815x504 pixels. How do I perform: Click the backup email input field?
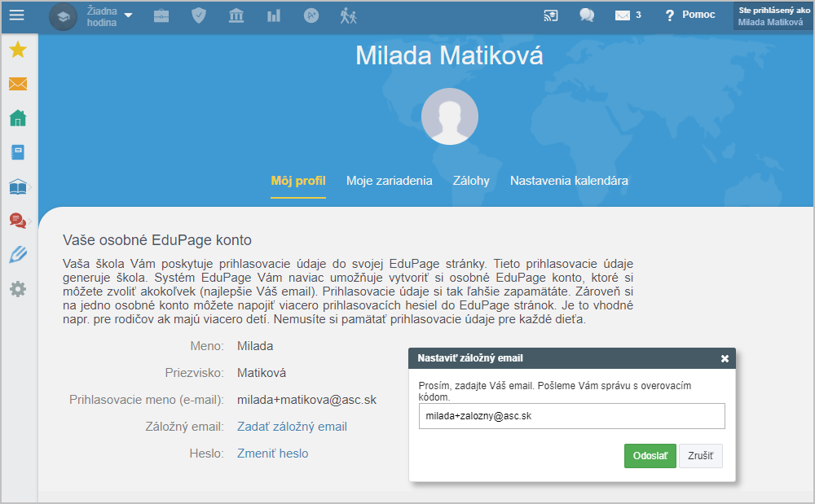coord(572,416)
